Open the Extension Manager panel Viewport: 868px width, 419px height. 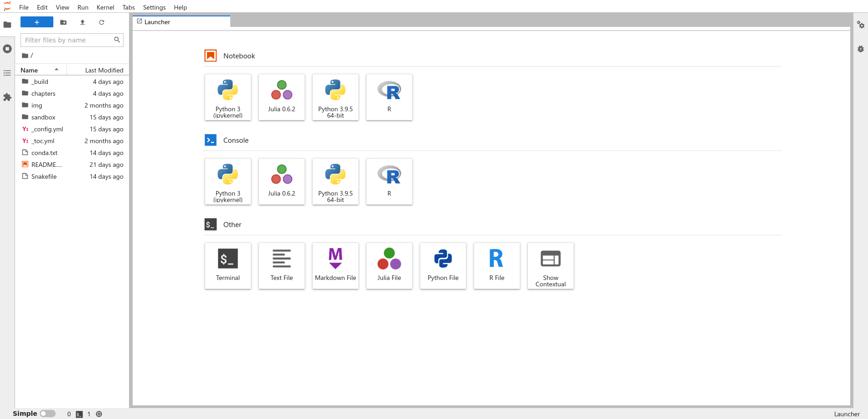click(7, 97)
